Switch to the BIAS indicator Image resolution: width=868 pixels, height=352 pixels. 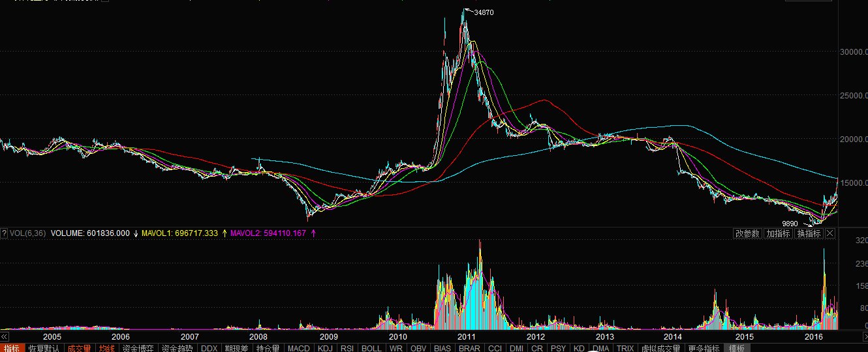tap(442, 348)
